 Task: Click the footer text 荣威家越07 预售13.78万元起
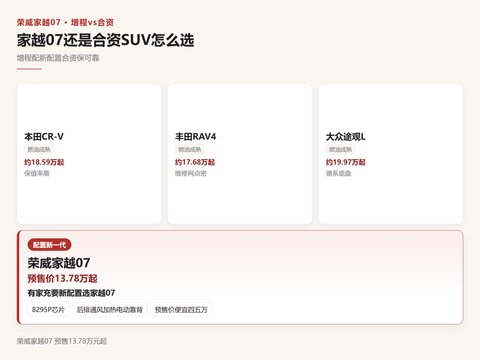click(62, 341)
